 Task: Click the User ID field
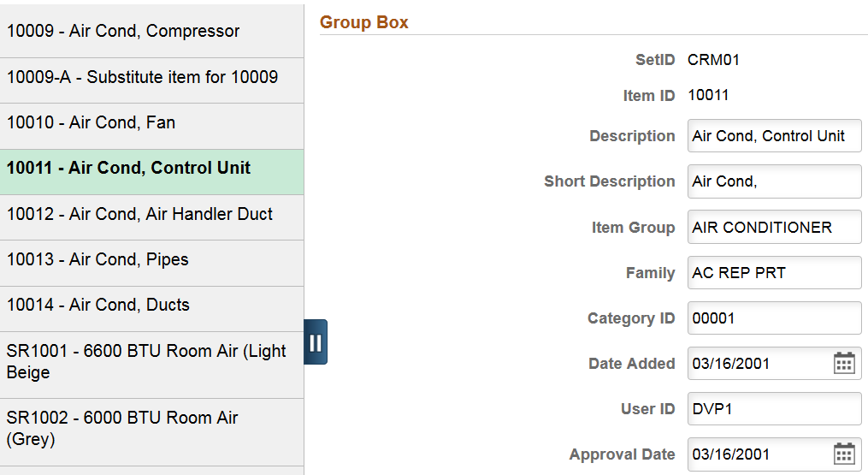[x=773, y=409]
